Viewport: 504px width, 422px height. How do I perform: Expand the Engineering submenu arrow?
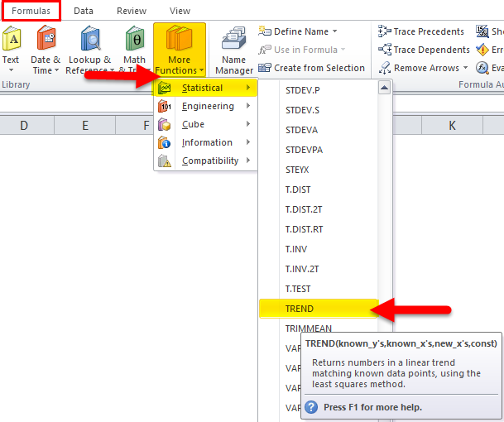tap(248, 106)
